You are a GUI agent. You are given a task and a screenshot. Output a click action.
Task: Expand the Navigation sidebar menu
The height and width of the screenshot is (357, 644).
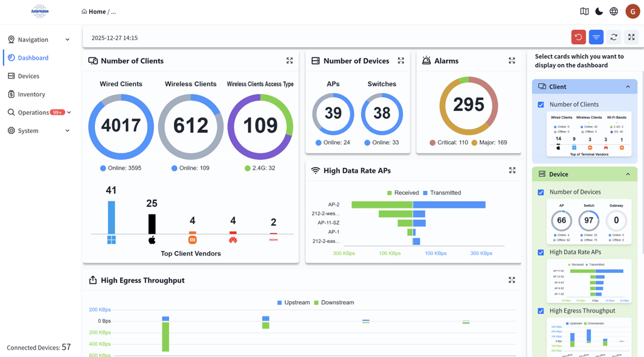[x=39, y=39]
